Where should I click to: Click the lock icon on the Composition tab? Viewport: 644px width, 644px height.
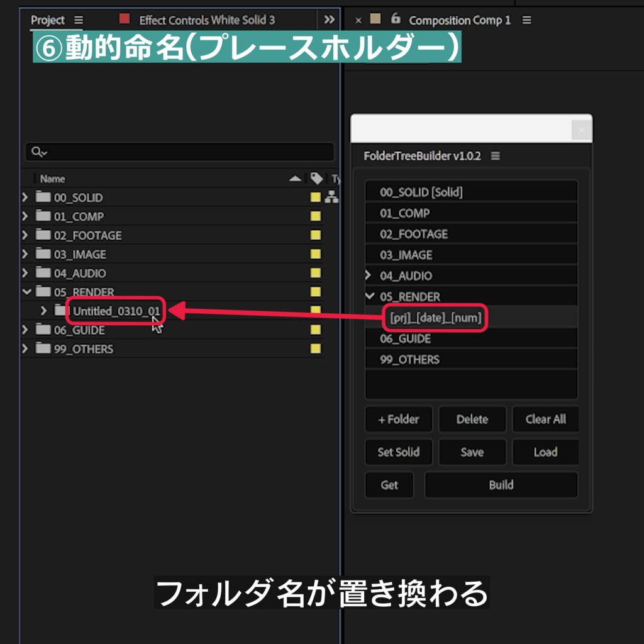pos(394,19)
